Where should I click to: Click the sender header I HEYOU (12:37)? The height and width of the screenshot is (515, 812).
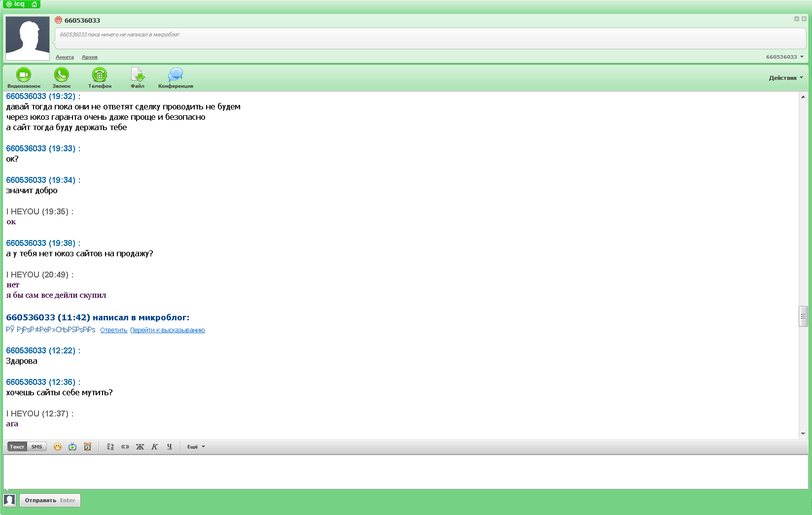click(x=40, y=414)
